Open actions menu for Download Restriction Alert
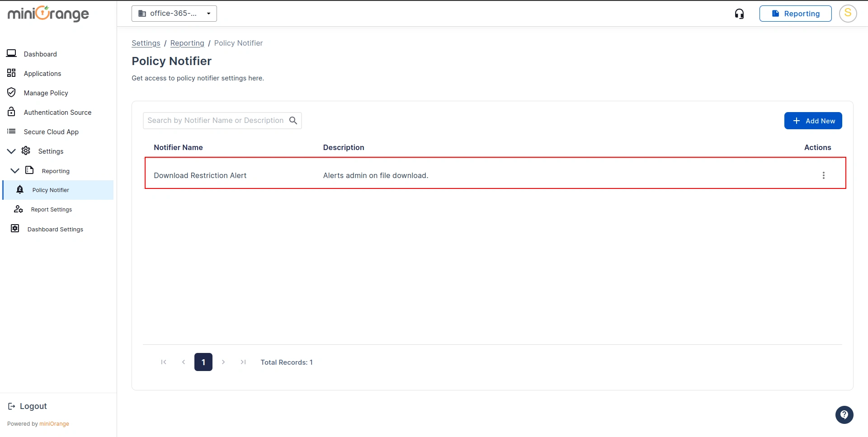Screen dimensions: 868x437 tap(823, 175)
